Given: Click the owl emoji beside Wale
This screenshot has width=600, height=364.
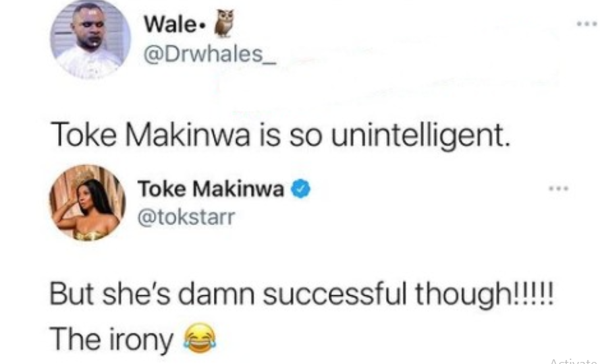Looking at the screenshot, I should point(224,24).
